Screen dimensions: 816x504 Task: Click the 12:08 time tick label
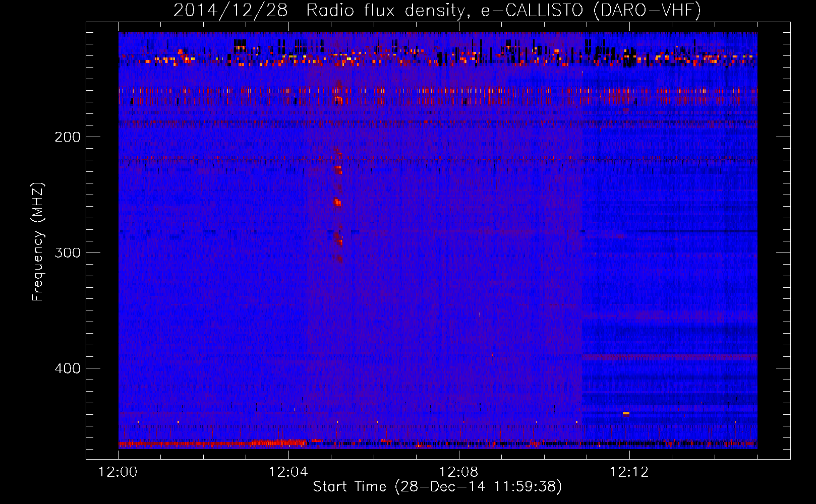coord(459,472)
